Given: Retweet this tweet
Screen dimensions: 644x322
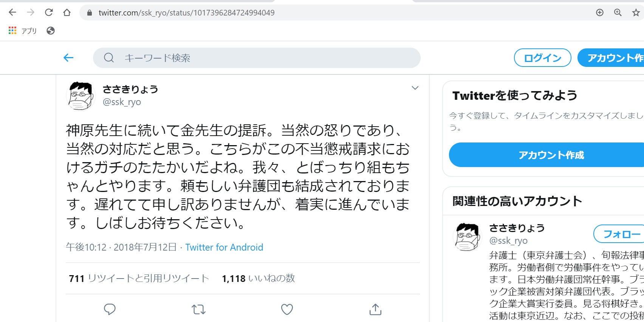Looking at the screenshot, I should (198, 310).
